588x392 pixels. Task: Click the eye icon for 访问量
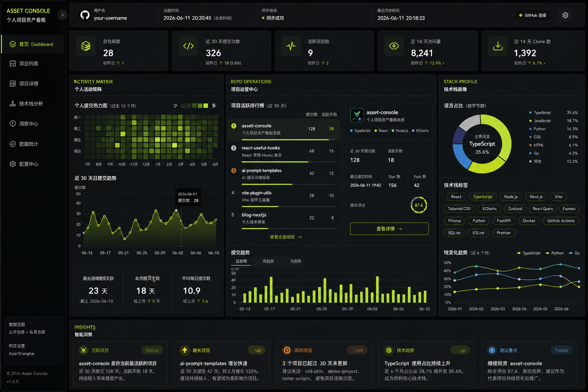[x=394, y=46]
